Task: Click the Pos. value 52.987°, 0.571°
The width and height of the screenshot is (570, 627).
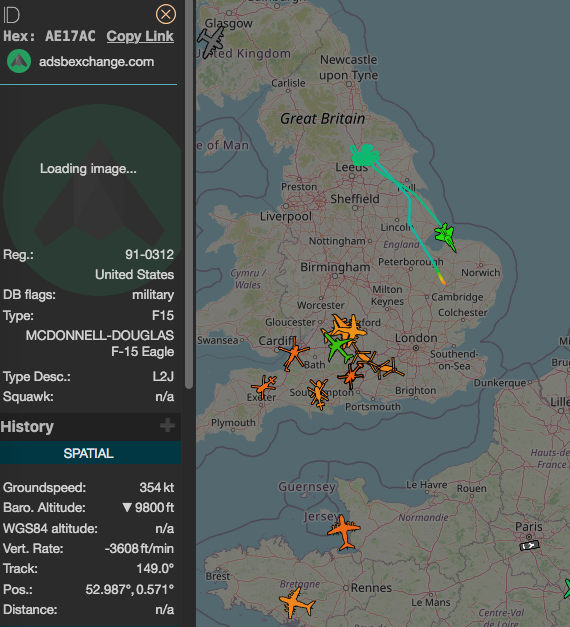Action: (x=130, y=589)
